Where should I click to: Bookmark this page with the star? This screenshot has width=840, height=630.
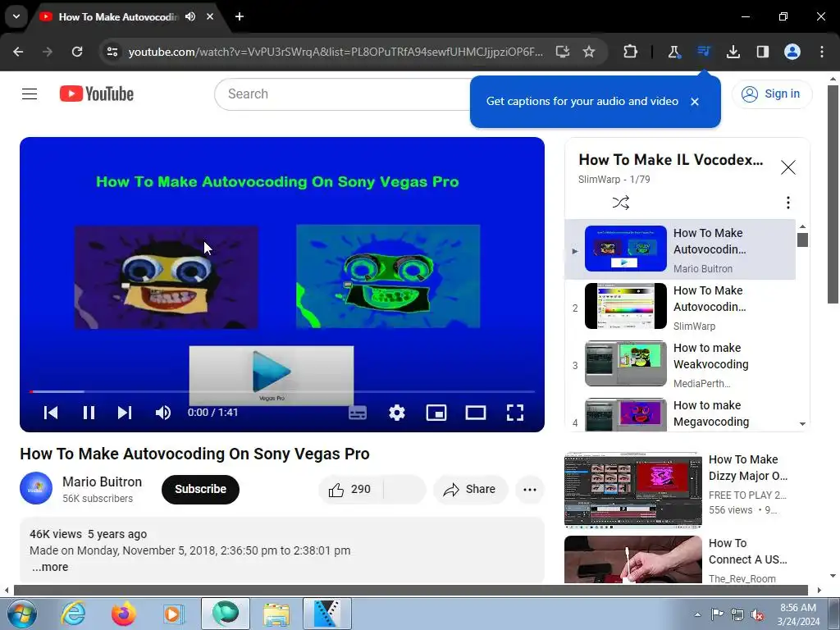pos(589,52)
